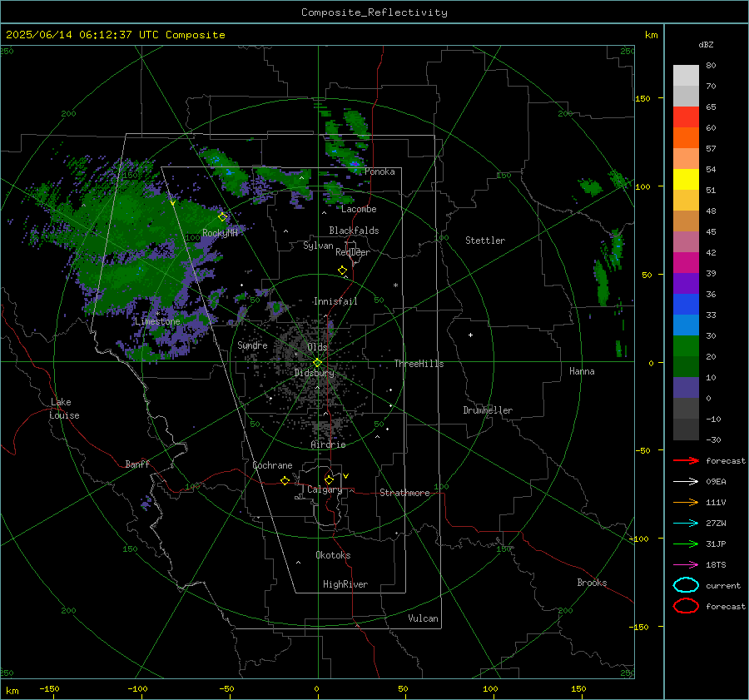Screen dimensions: 749x700
Task: Click the Sylvan label on map
Action: pyautogui.click(x=318, y=246)
